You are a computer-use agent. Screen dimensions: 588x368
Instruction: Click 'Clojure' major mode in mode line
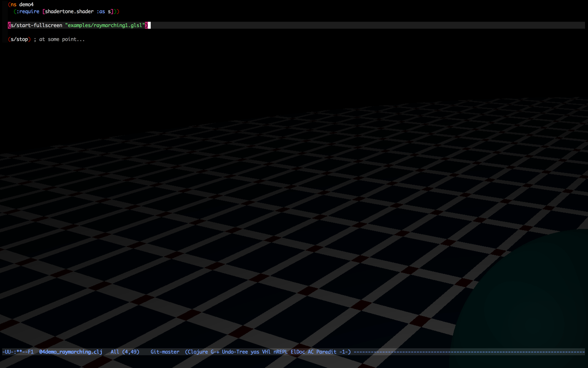point(198,352)
